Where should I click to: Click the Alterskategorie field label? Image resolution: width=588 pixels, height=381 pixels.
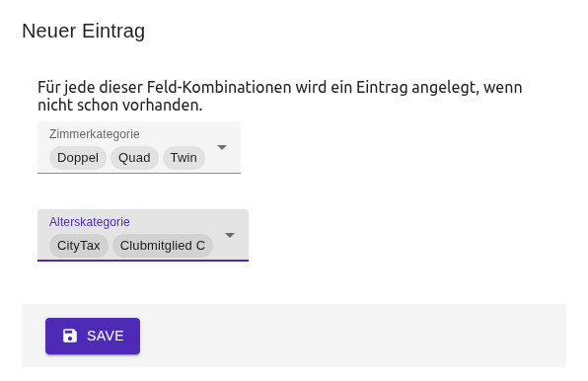point(89,222)
